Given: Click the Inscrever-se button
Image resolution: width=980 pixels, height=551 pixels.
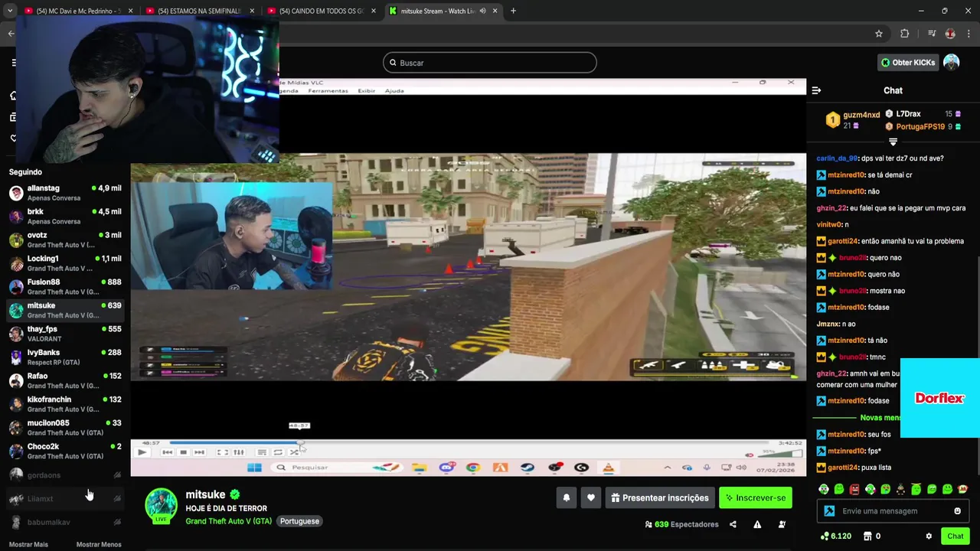Looking at the screenshot, I should coord(756,498).
